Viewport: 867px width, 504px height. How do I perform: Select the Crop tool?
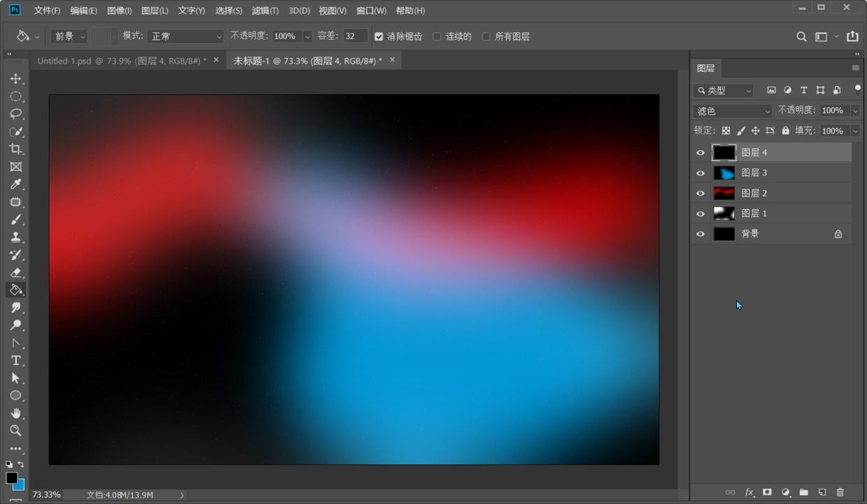[x=15, y=149]
